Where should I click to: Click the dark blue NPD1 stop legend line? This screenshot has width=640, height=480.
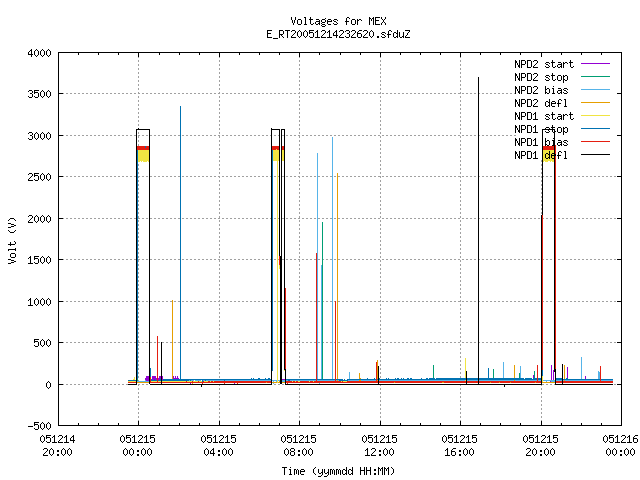tap(596, 129)
